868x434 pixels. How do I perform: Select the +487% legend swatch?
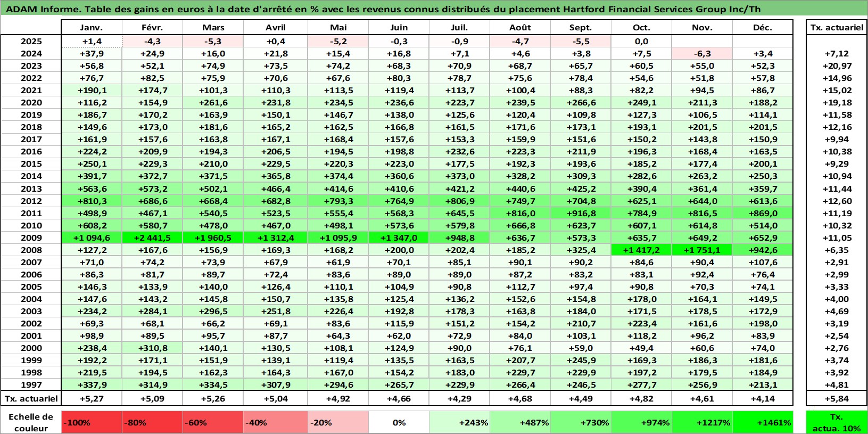[x=520, y=422]
